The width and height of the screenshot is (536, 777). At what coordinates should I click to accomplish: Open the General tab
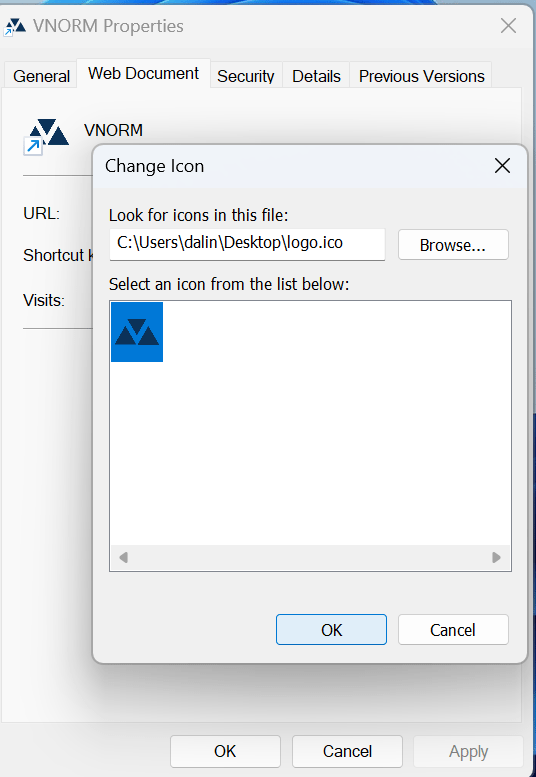42,76
